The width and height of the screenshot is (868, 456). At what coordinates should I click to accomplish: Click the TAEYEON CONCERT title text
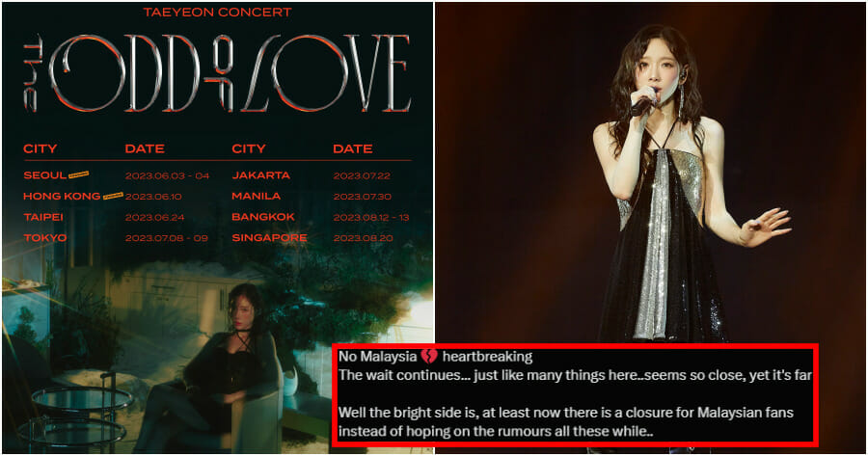(x=217, y=13)
